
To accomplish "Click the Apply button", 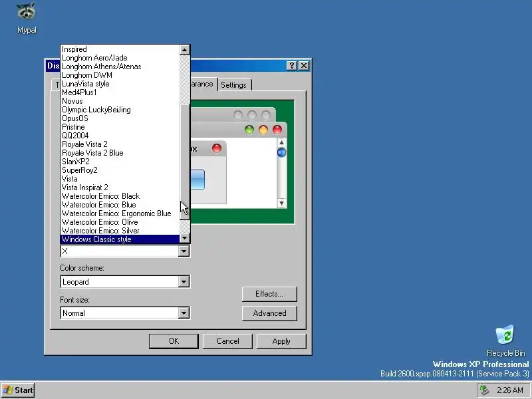I will click(x=281, y=341).
